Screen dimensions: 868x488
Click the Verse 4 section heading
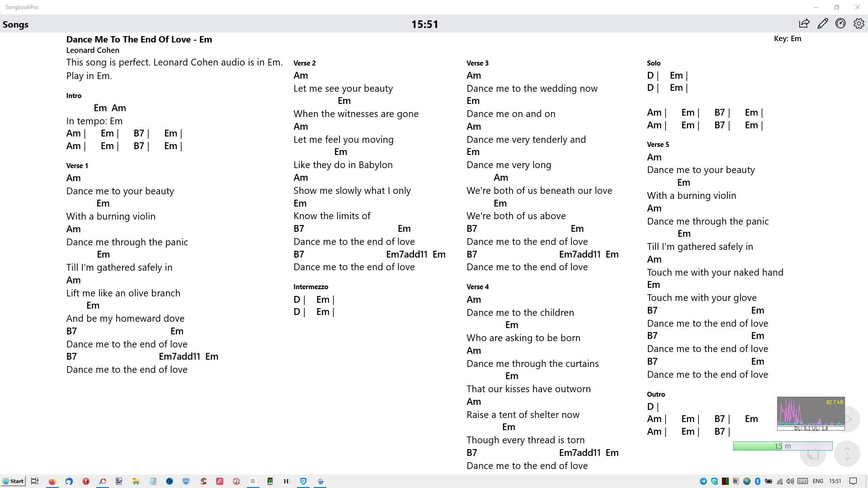click(477, 287)
